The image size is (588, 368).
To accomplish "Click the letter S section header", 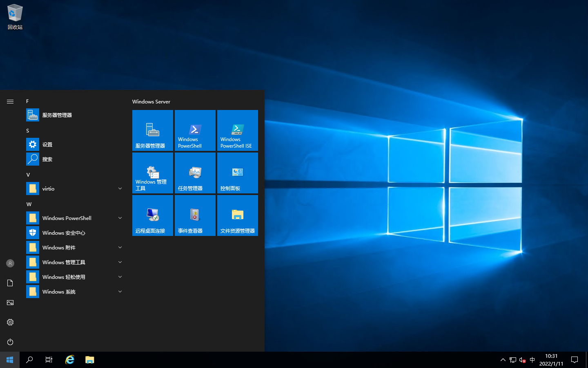I will point(28,130).
